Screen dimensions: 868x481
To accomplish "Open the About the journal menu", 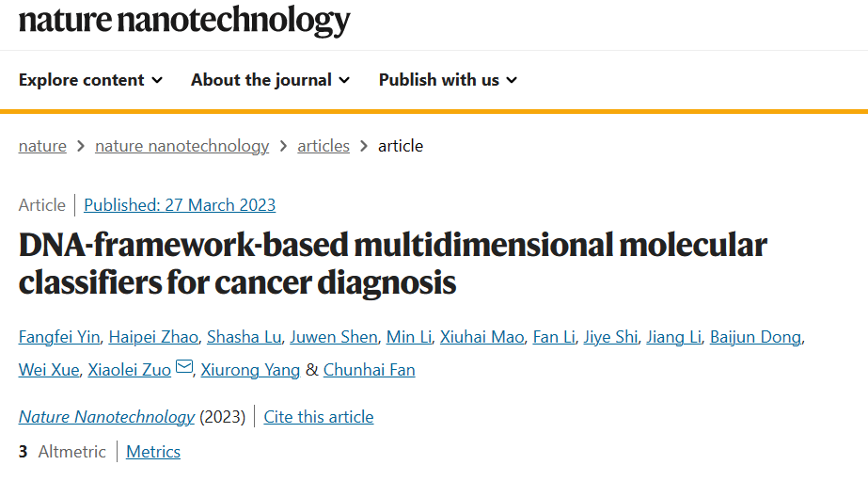I will click(x=271, y=80).
